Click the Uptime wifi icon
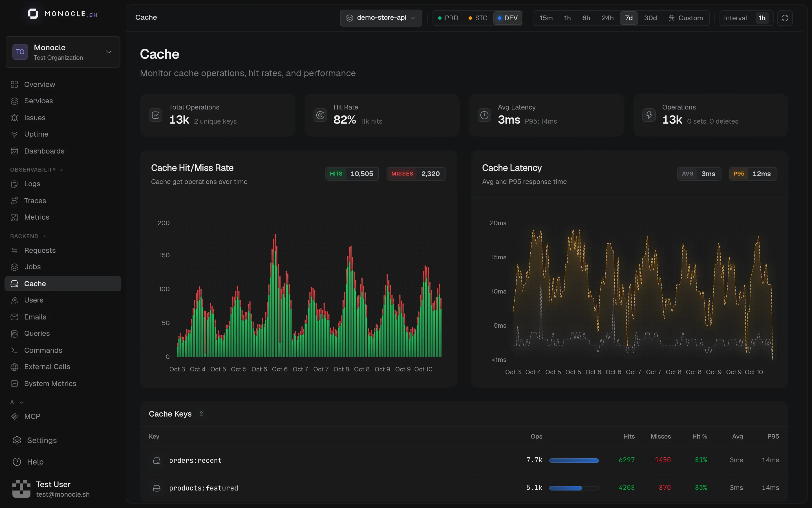Screen dimensions: 812x508 pos(14,134)
